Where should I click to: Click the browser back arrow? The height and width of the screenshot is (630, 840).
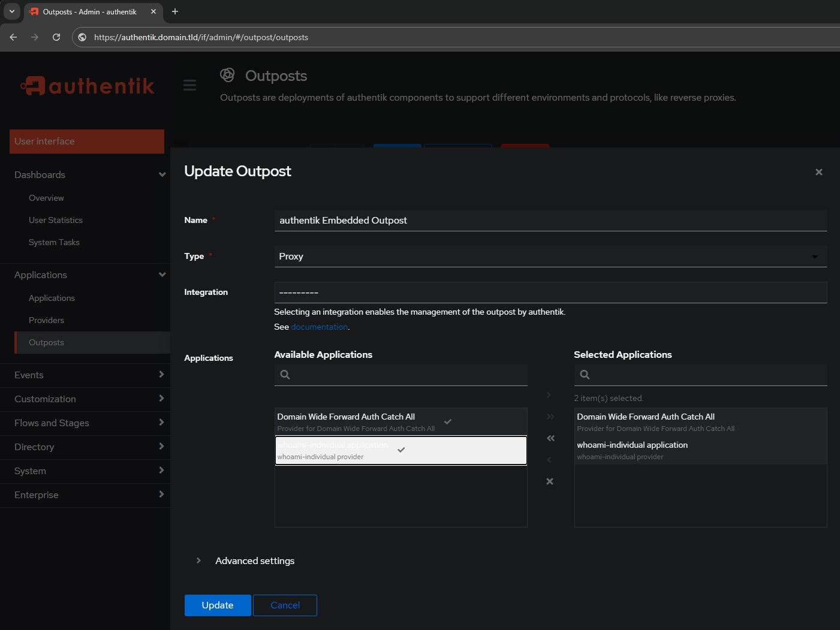tap(13, 37)
